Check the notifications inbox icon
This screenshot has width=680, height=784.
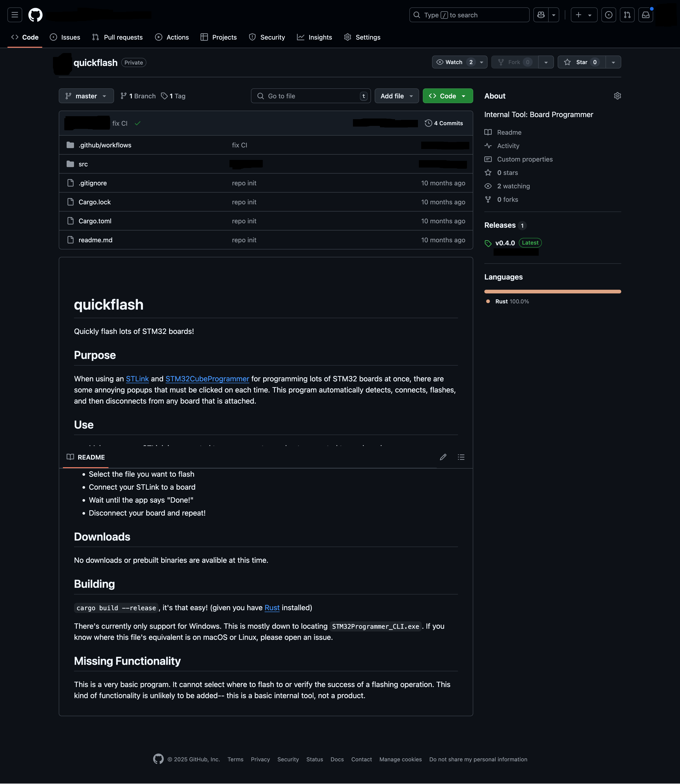(x=646, y=15)
